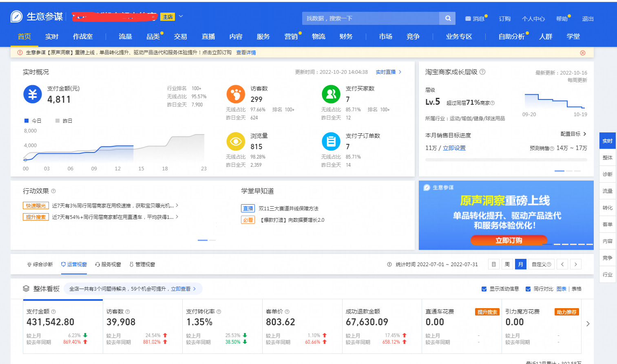Switch to the 服务视窗 tab
Viewport: 617px width, 364px height.
point(108,265)
